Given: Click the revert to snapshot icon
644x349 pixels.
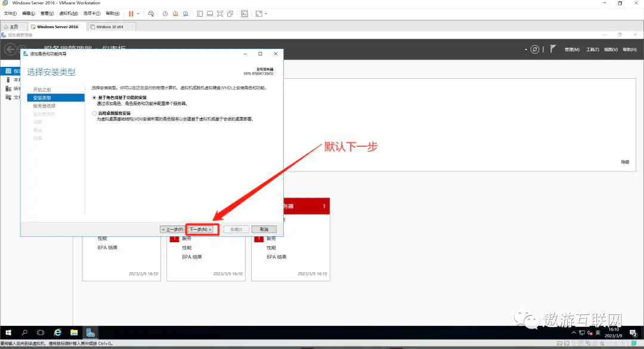Looking at the screenshot, I should 175,14.
